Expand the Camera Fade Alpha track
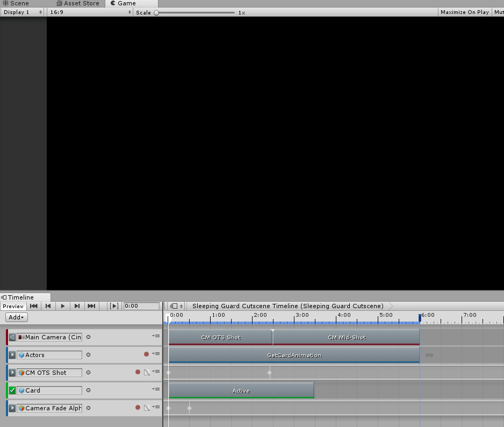 click(x=12, y=408)
